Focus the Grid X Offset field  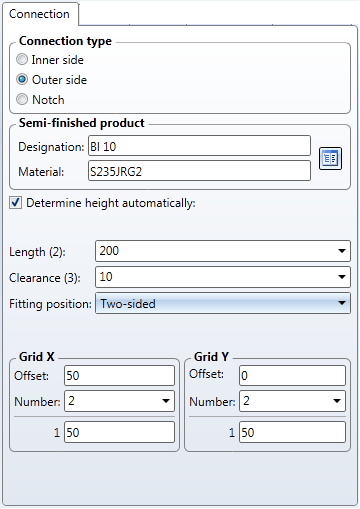click(119, 376)
